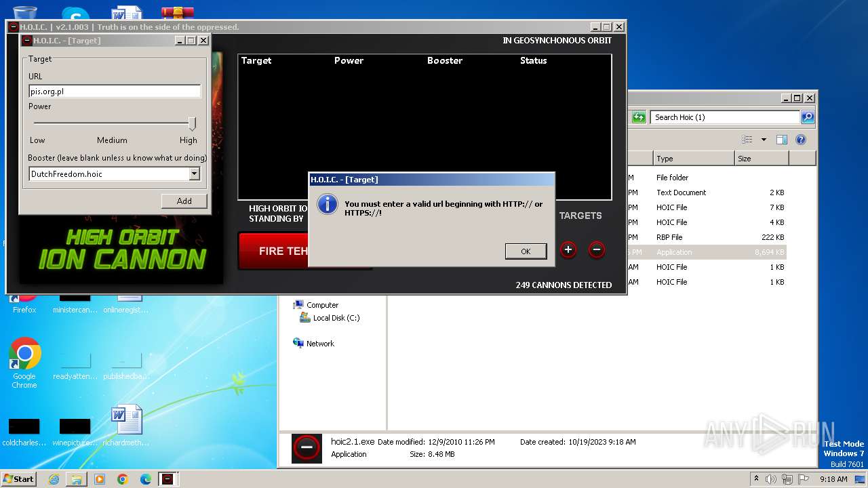868x488 pixels.
Task: Click the change view icon in Explorer toolbar
Action: 747,140
